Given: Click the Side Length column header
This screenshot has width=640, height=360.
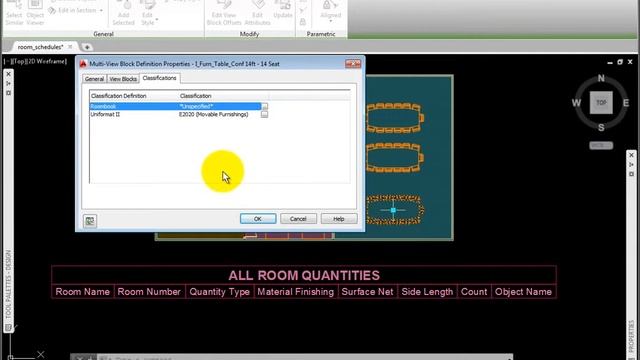Looking at the screenshot, I should click(x=427, y=292).
